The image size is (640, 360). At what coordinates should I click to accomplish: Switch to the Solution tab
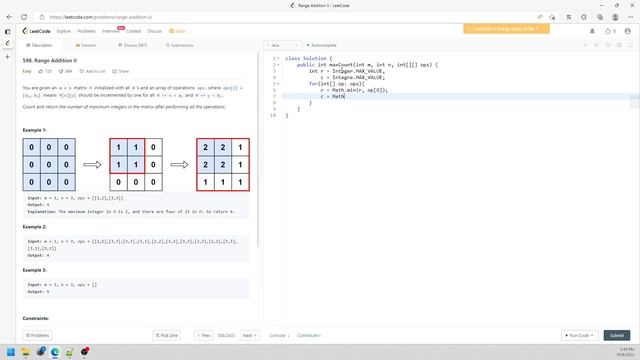[86, 45]
